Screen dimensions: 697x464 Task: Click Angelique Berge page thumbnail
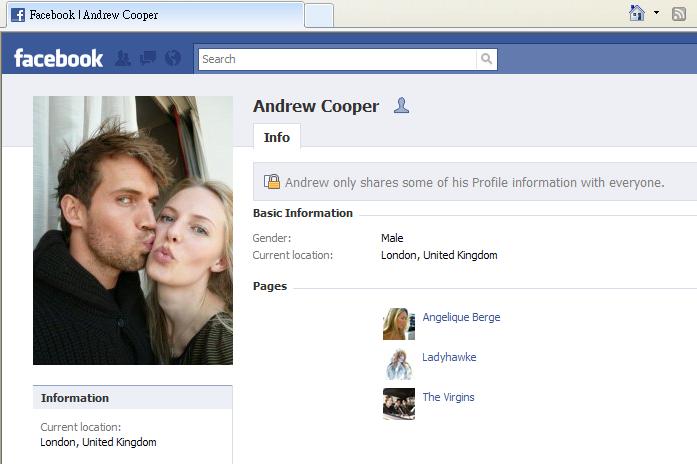click(x=399, y=324)
